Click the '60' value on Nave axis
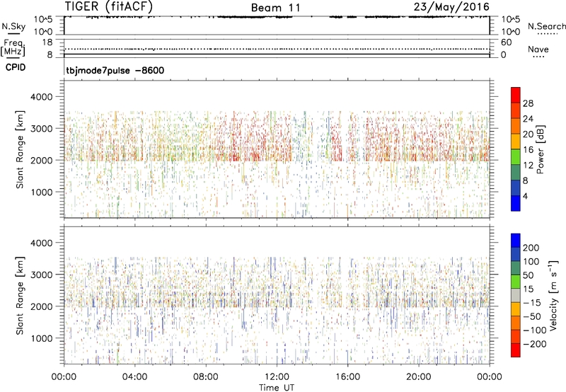The width and height of the screenshot is (566, 392). click(x=506, y=42)
